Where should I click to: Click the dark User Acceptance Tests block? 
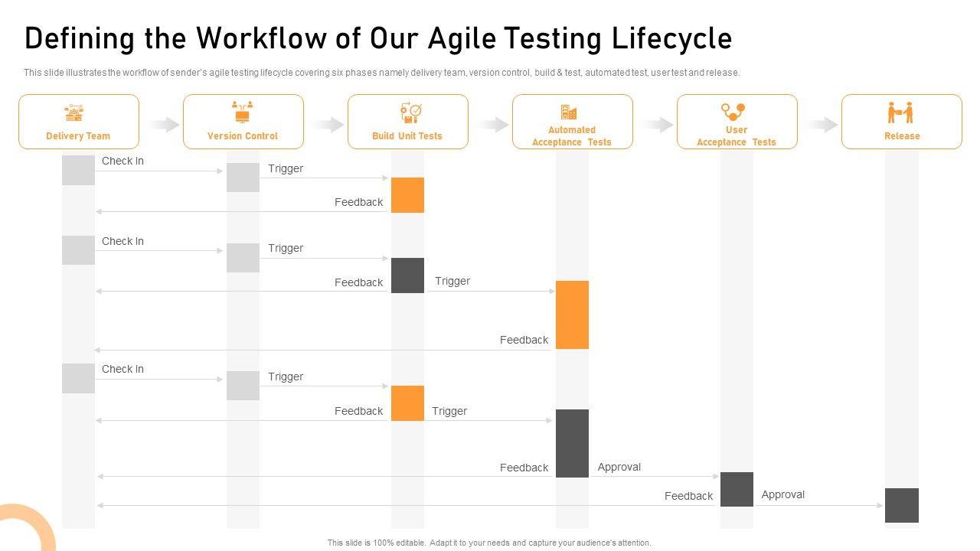[737, 489]
